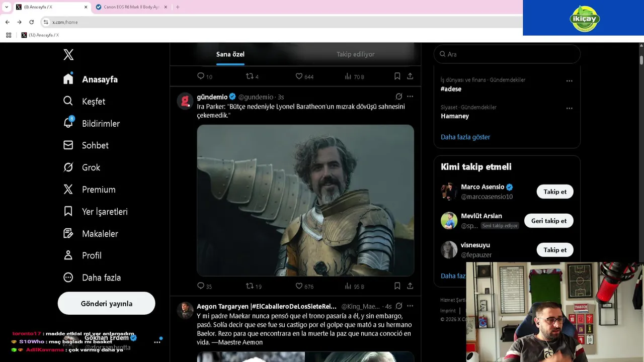The width and height of the screenshot is (644, 362).
Task: Open more options for Hamaney trend
Action: 569,108
